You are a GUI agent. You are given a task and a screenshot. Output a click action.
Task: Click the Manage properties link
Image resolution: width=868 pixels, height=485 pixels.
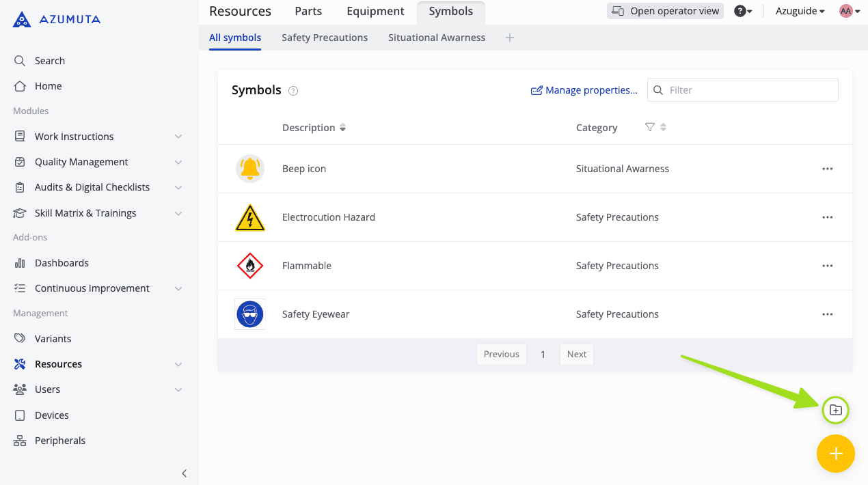click(584, 90)
